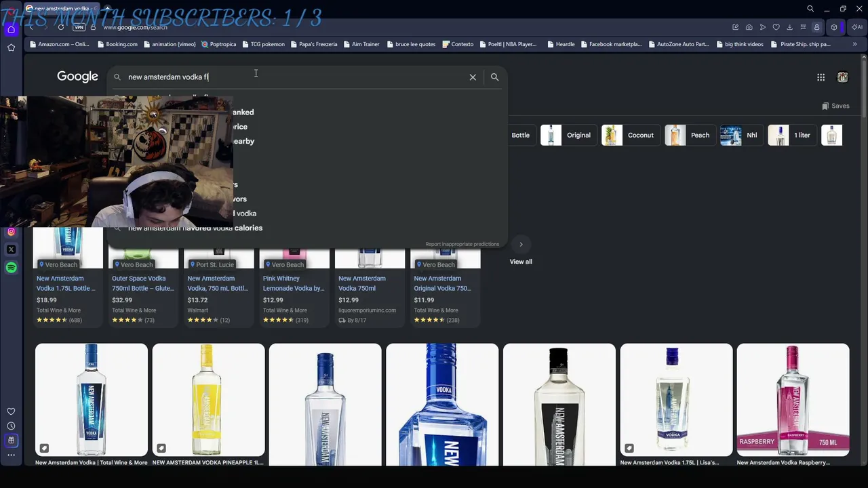Viewport: 868px width, 488px height.
Task: Open the big think videos bookmark
Action: (740, 44)
